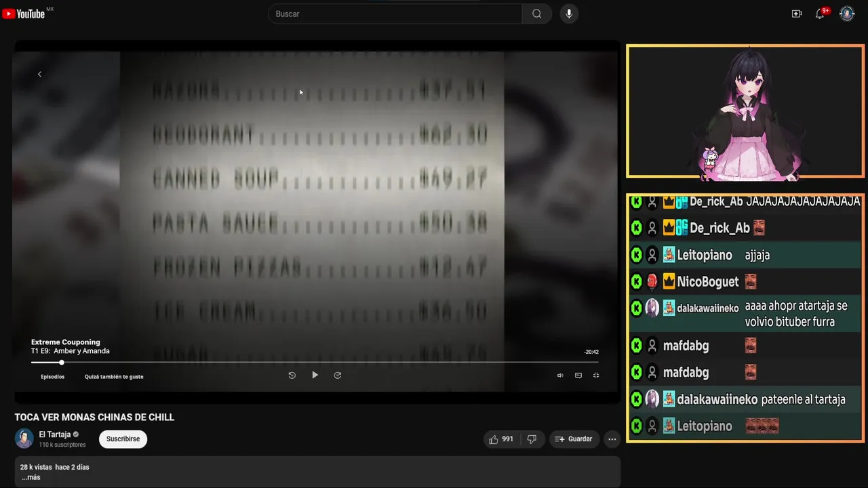Seek using the embedded player progress bar
The height and width of the screenshot is (488, 868).
click(x=315, y=363)
